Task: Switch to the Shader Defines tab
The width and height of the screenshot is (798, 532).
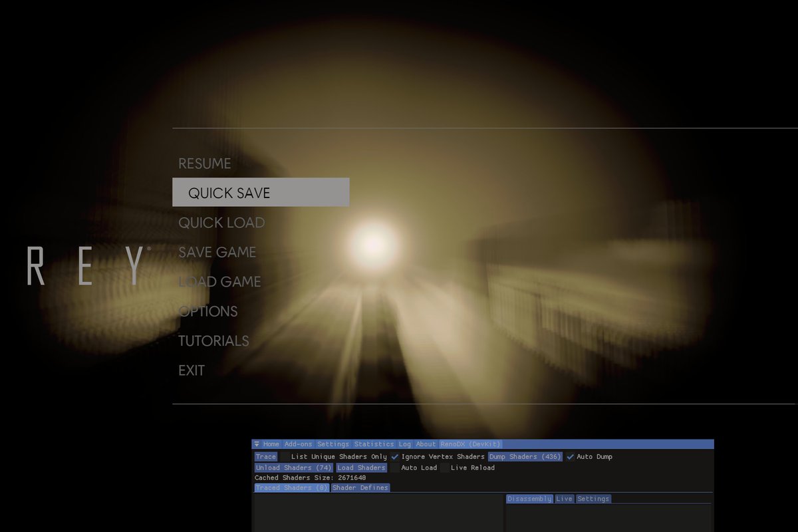Action: point(360,487)
